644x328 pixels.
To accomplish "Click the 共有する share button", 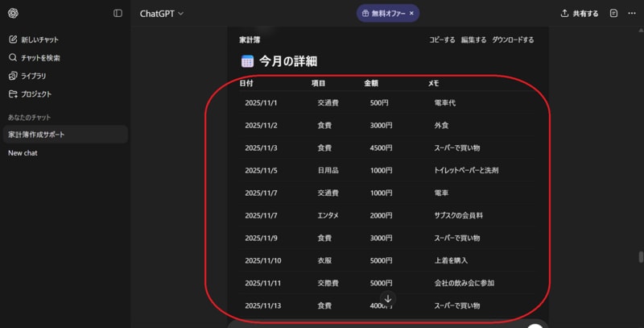I will coord(579,14).
